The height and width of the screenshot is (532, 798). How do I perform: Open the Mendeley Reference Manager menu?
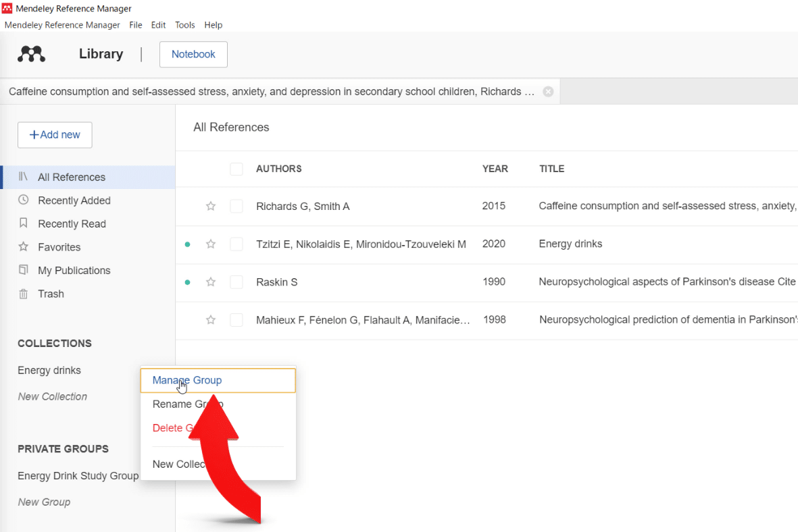tap(62, 25)
